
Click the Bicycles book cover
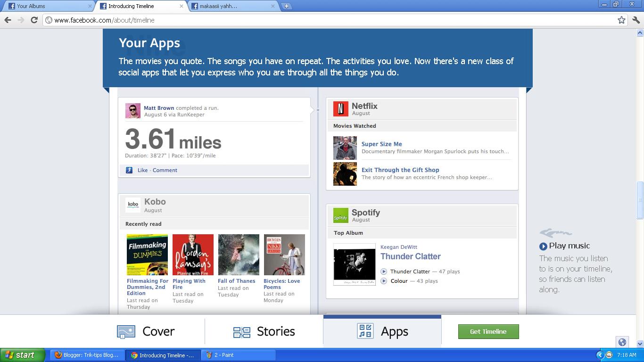(284, 255)
